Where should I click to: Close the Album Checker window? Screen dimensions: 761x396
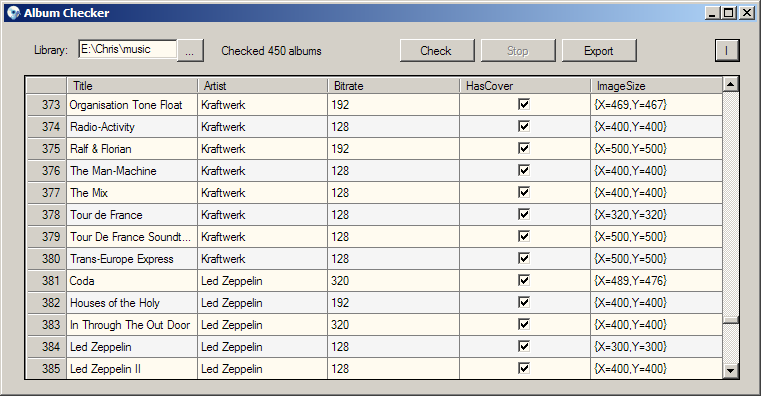(746, 13)
